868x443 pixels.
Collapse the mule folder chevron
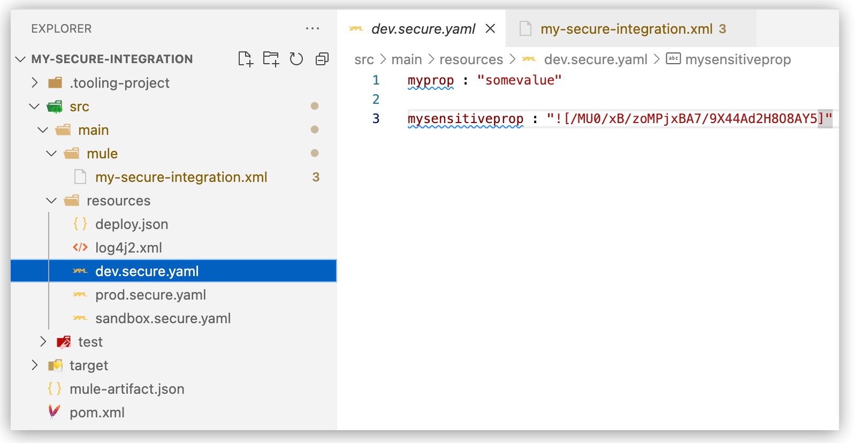point(52,153)
